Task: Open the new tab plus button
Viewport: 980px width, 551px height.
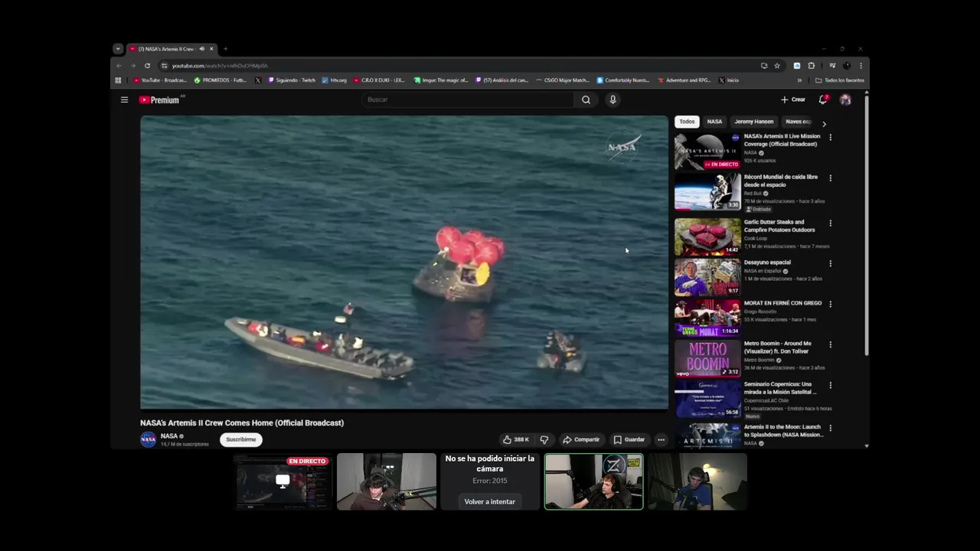Action: pos(225,49)
